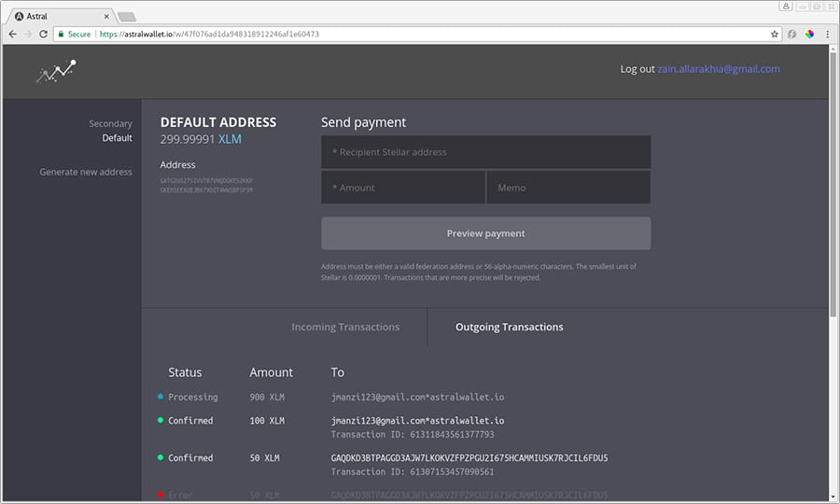840x504 pixels.
Task: Click the green Secure padlock icon
Action: point(61,34)
